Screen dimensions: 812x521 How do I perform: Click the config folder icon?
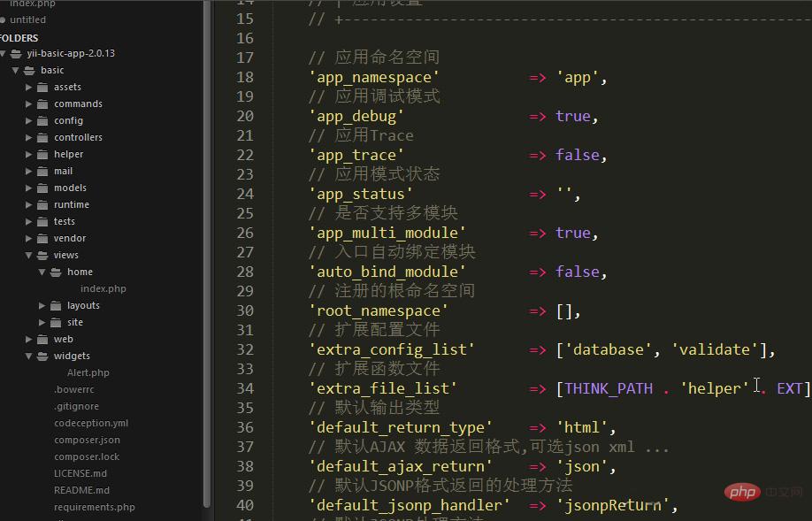tap(42, 120)
